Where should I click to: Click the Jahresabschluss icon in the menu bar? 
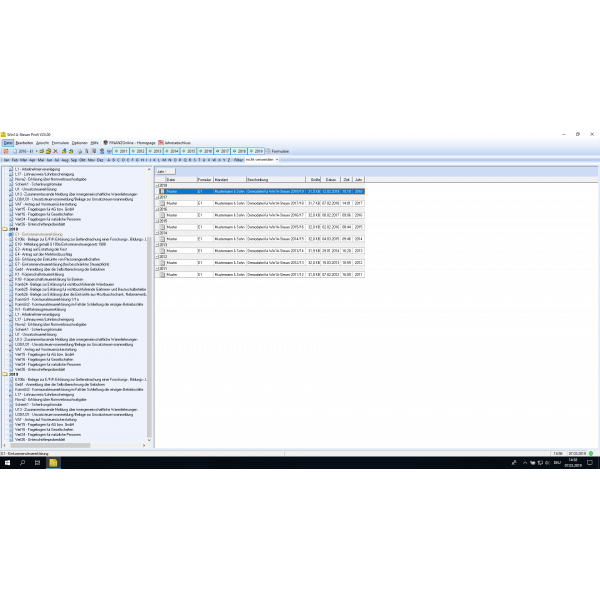click(x=161, y=143)
